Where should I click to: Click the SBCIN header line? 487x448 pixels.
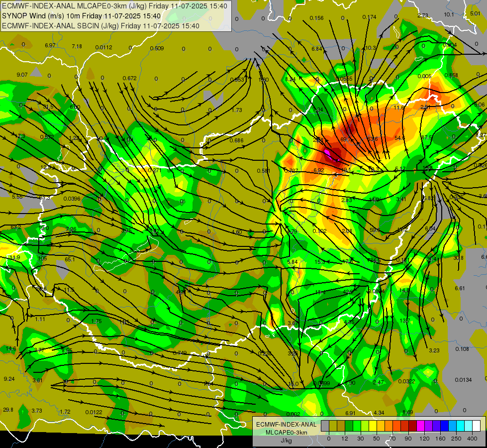coord(100,26)
